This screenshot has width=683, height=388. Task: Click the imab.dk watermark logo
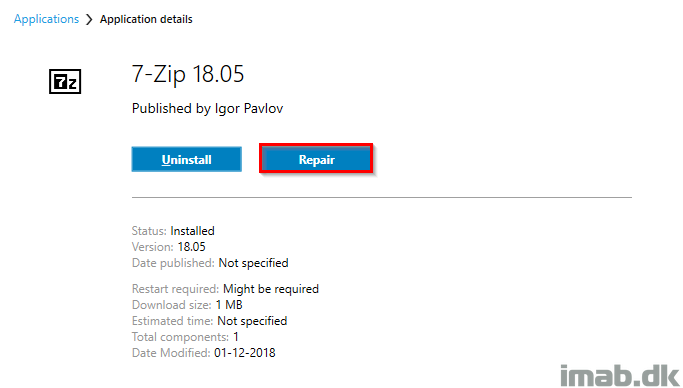[619, 375]
